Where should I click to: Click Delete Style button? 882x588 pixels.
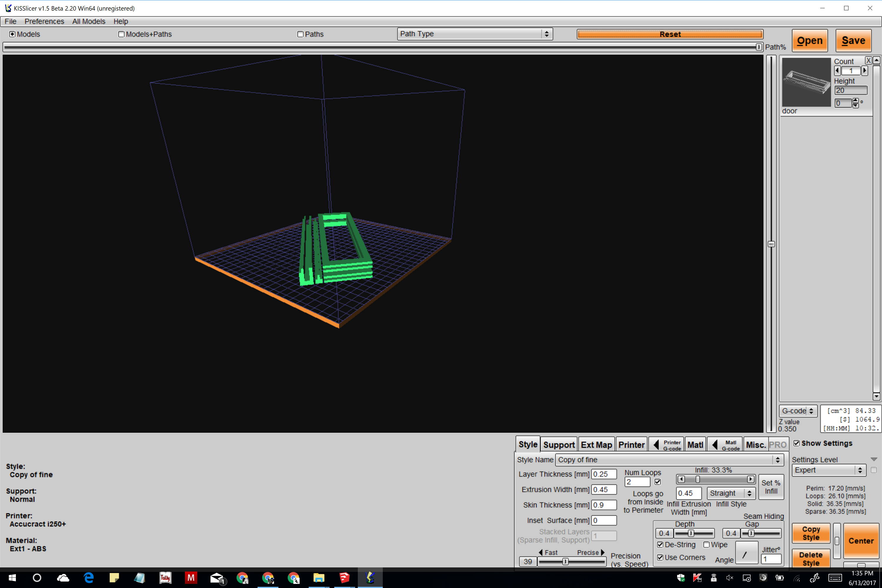point(811,559)
